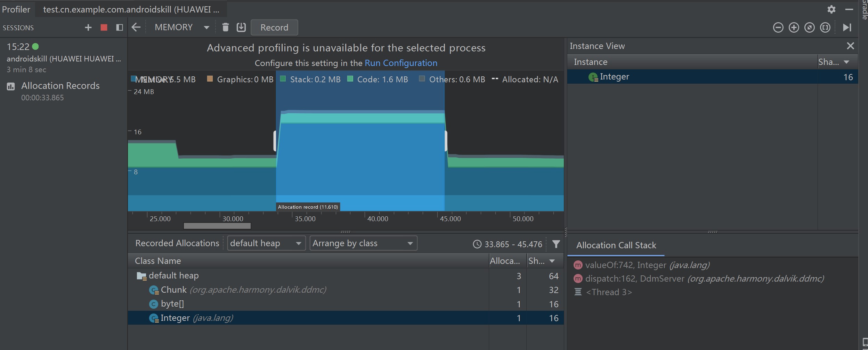Zoom out the timeline
This screenshot has height=350, width=868.
[778, 27]
